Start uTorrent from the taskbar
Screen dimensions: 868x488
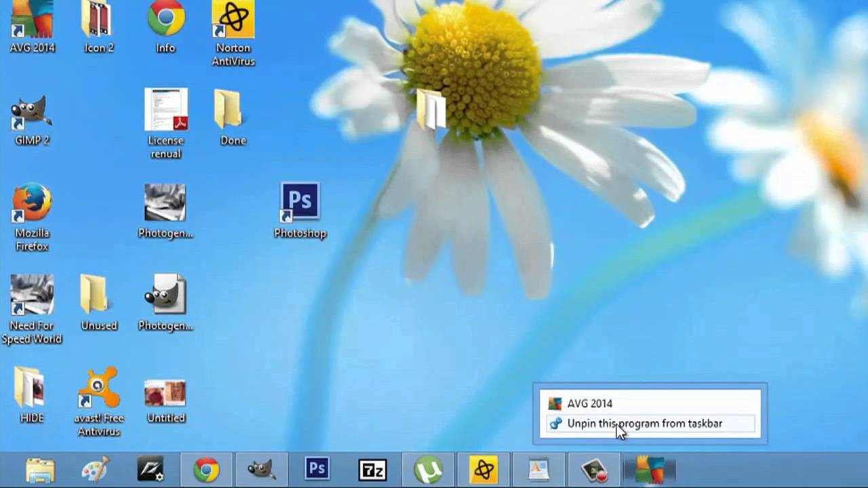(427, 468)
